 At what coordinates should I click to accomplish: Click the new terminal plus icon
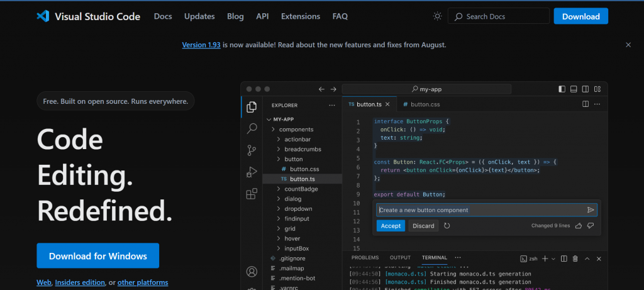tap(545, 259)
